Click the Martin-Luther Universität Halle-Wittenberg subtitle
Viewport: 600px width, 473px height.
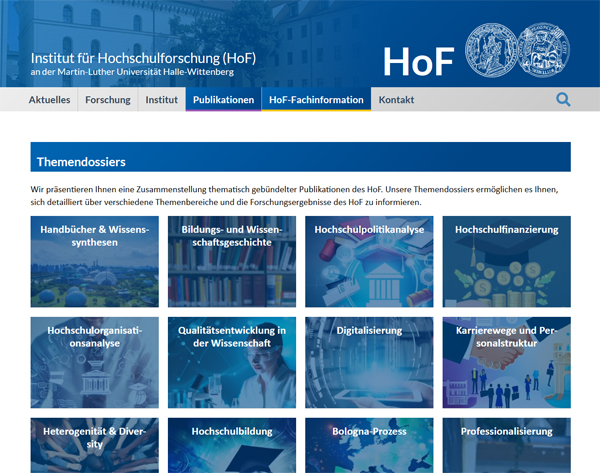click(x=132, y=72)
